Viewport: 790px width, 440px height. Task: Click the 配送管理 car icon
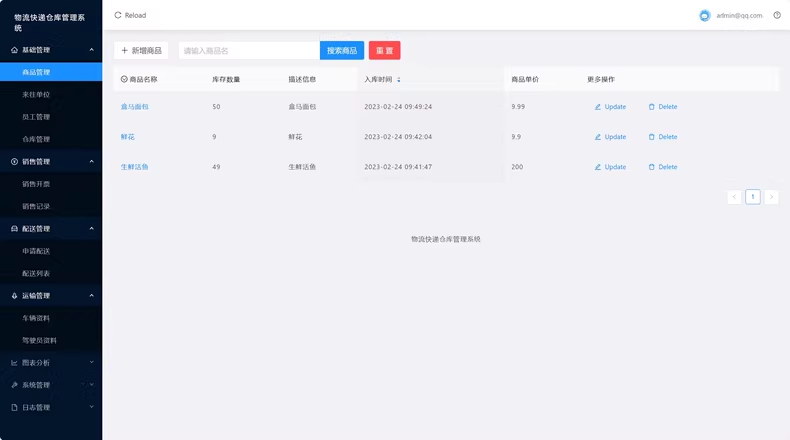coord(14,229)
